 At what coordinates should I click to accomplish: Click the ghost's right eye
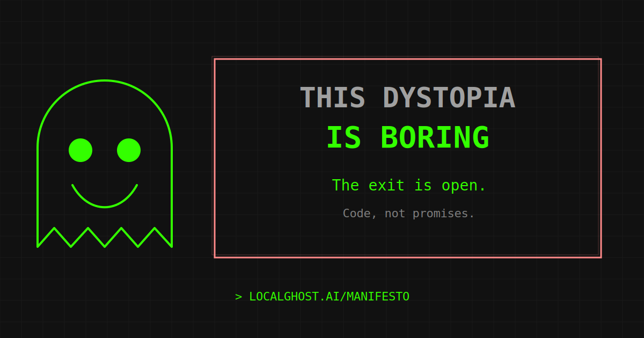pyautogui.click(x=129, y=149)
